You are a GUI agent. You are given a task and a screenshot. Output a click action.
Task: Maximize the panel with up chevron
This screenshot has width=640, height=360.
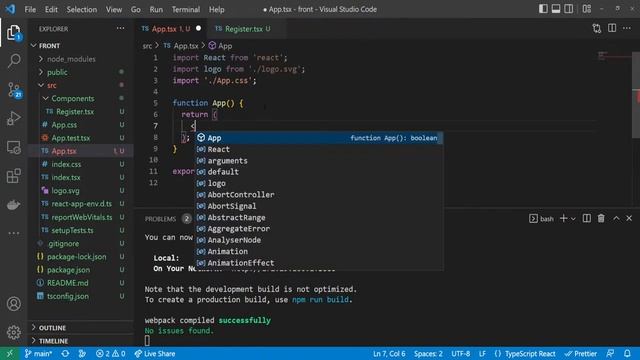click(616, 218)
